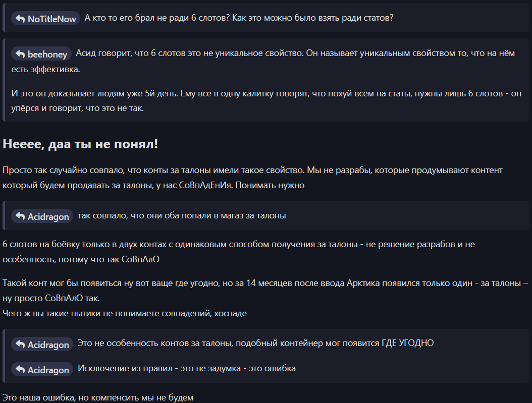
Task: Click the heading 'Неееe, даа ты не понял!'
Action: [x=80, y=144]
